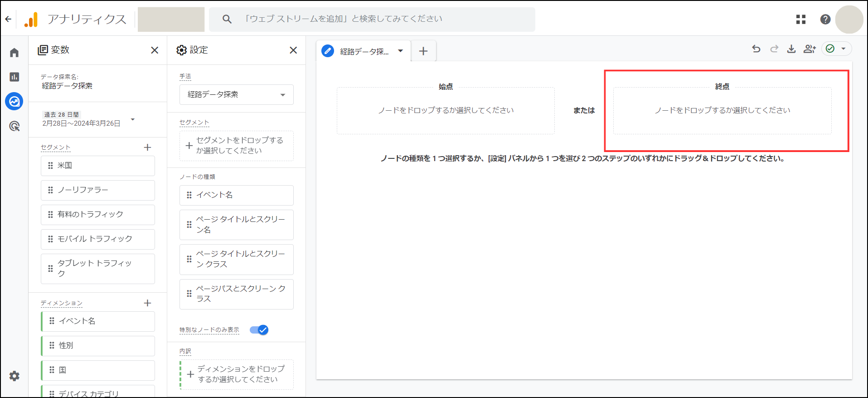Image resolution: width=868 pixels, height=398 pixels.
Task: Click the segment drop zone in Settings
Action: pos(237,146)
